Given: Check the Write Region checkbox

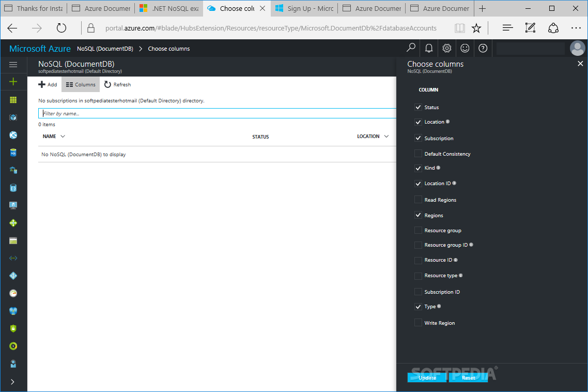Looking at the screenshot, I should click(x=418, y=323).
